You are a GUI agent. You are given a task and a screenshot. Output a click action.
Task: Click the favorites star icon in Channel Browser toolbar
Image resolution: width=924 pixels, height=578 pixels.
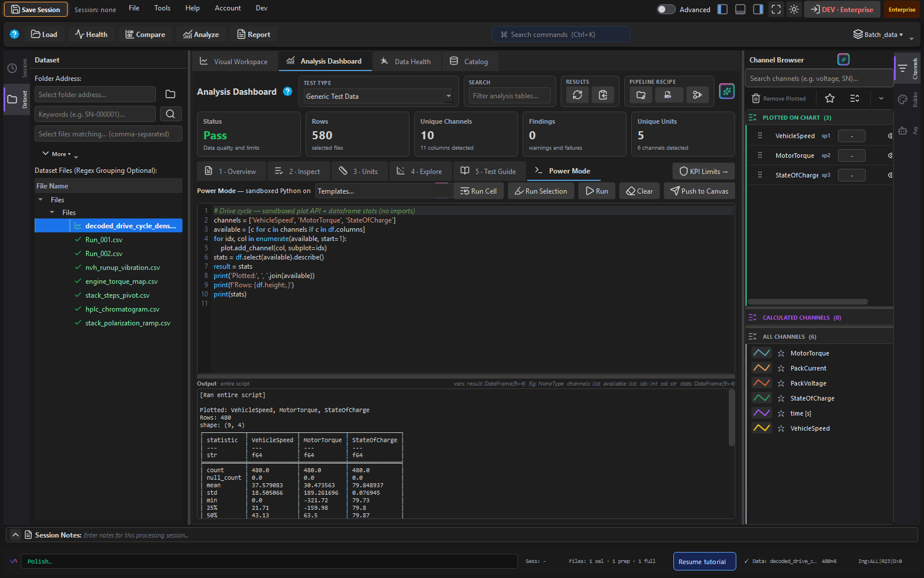point(830,98)
